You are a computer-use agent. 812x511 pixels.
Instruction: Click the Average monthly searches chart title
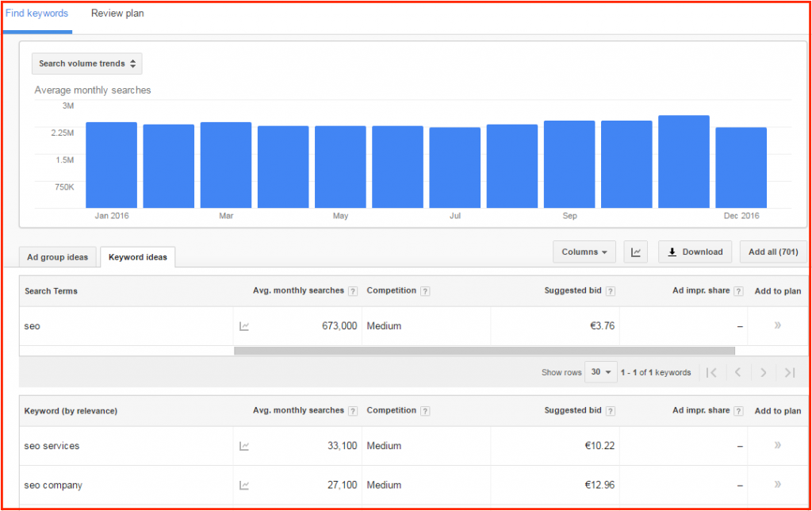pyautogui.click(x=93, y=90)
